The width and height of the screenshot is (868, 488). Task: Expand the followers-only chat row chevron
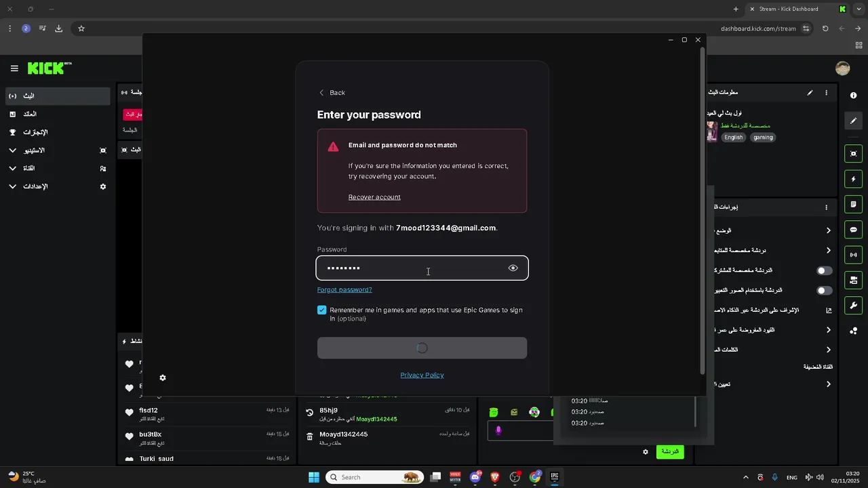[x=828, y=251]
